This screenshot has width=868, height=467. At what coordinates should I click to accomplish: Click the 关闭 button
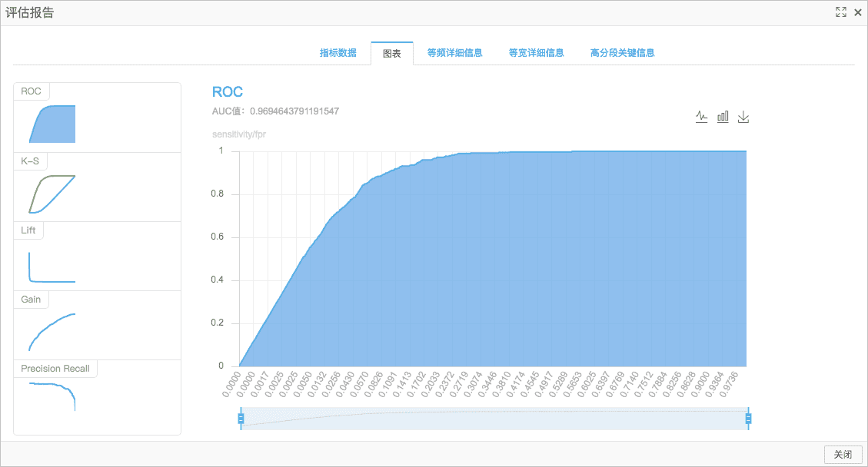(x=843, y=454)
